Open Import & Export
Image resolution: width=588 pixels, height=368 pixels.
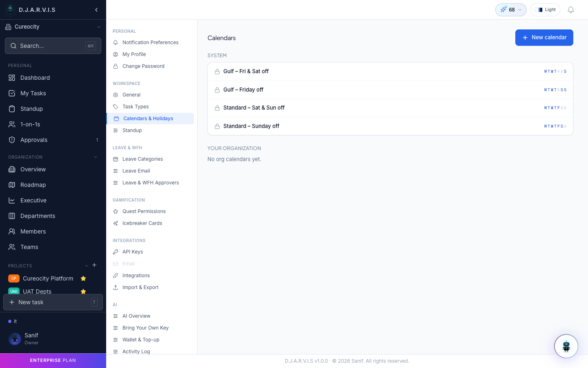(x=150, y=287)
